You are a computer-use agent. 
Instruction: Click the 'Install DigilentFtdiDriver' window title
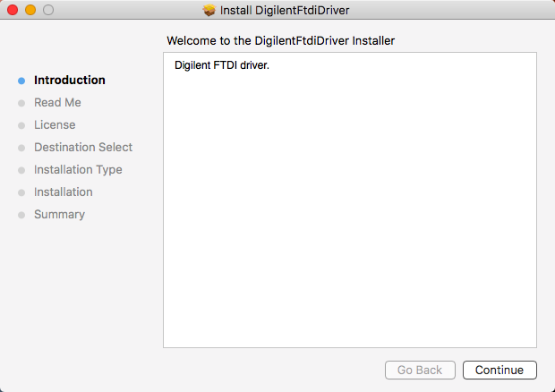(x=285, y=10)
